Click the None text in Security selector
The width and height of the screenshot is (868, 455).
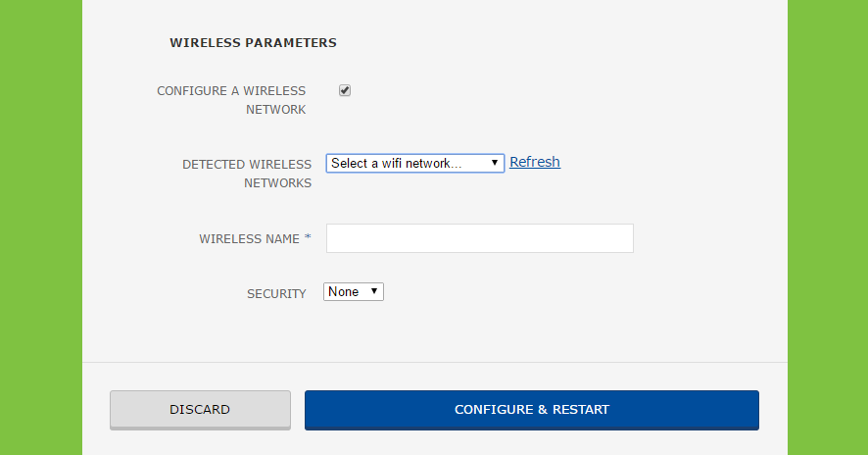click(x=344, y=291)
